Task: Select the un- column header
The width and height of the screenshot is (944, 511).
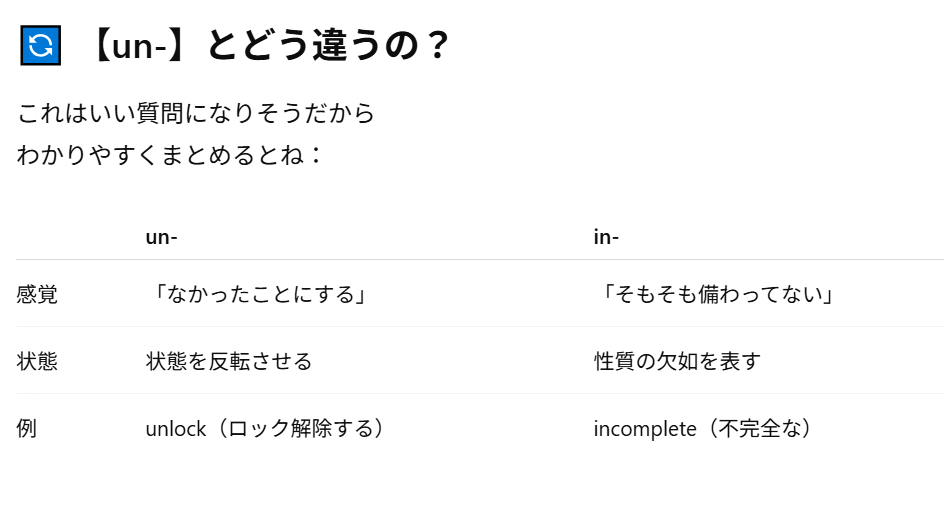Action: click(x=161, y=237)
